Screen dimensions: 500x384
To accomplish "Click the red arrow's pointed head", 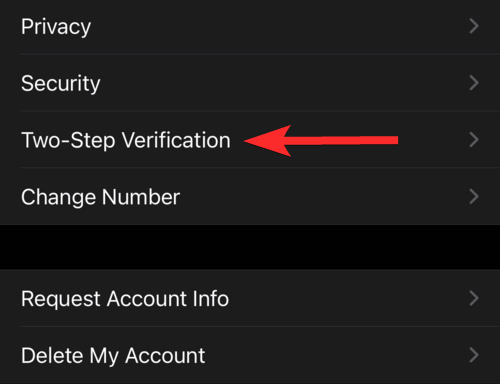I will [268, 141].
